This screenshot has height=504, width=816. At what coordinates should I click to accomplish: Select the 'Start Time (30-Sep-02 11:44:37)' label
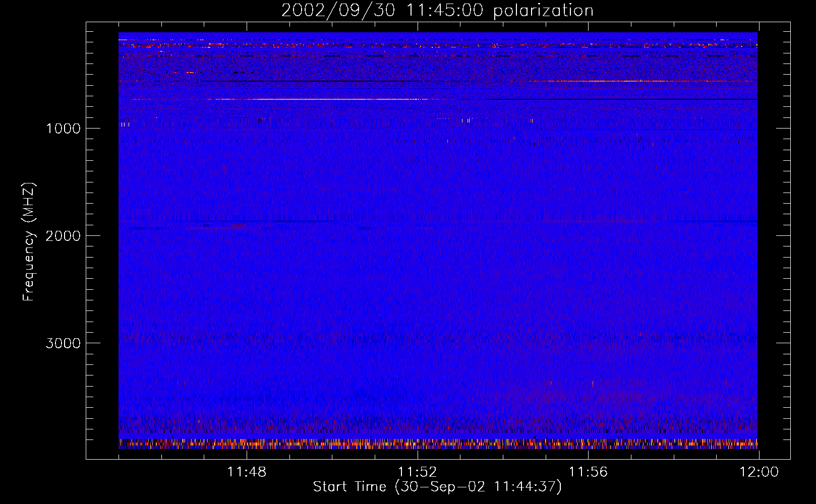[437, 487]
